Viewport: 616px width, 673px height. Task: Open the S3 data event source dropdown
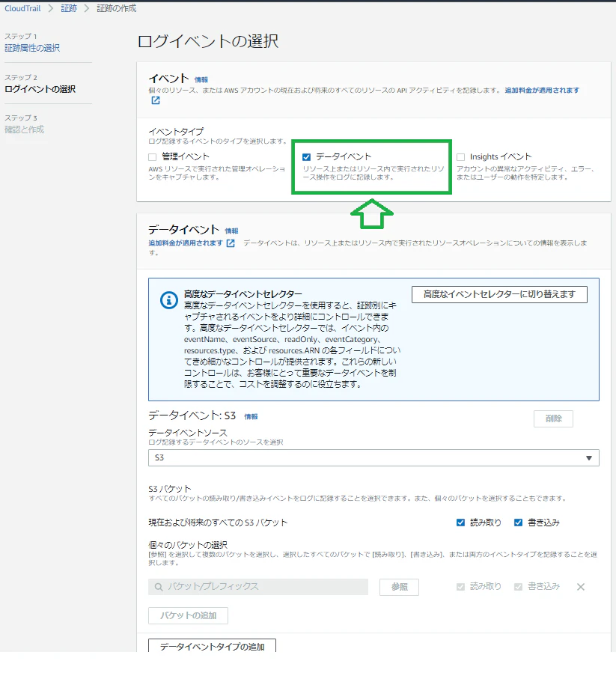click(x=373, y=458)
